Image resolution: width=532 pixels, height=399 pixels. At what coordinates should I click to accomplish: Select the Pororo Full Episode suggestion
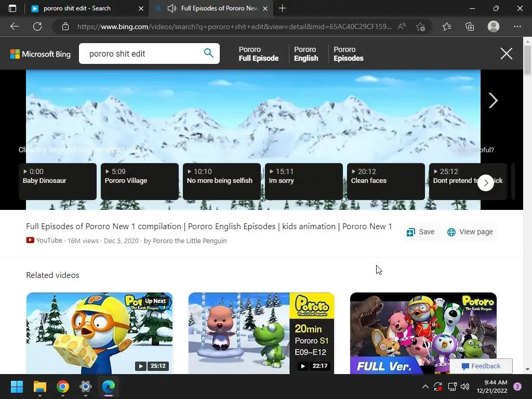click(x=259, y=54)
